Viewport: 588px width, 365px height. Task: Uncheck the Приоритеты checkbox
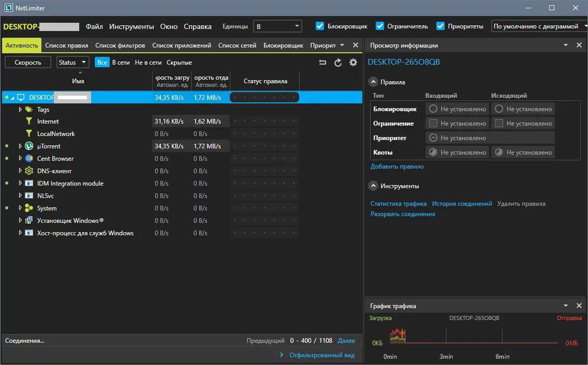point(440,26)
